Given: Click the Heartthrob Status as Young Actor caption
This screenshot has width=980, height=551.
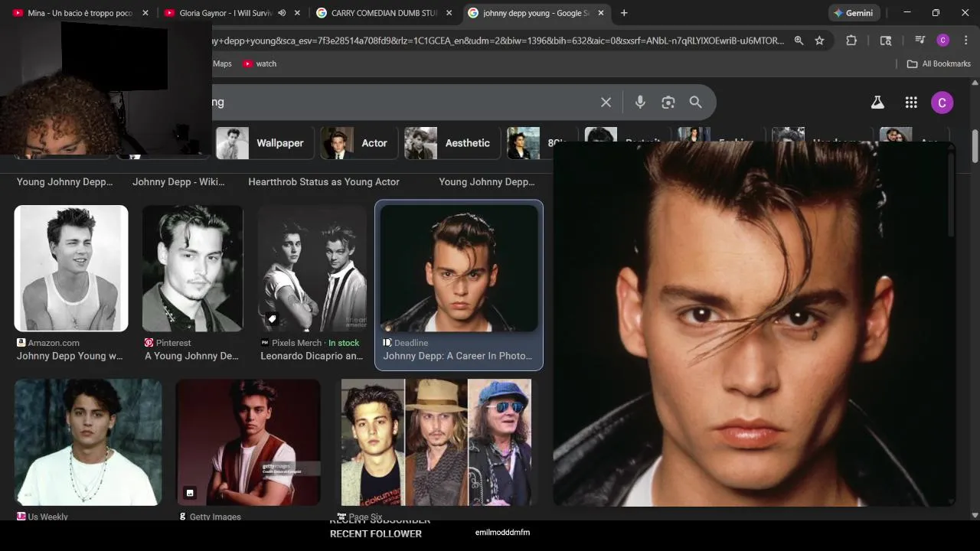Looking at the screenshot, I should (x=324, y=182).
